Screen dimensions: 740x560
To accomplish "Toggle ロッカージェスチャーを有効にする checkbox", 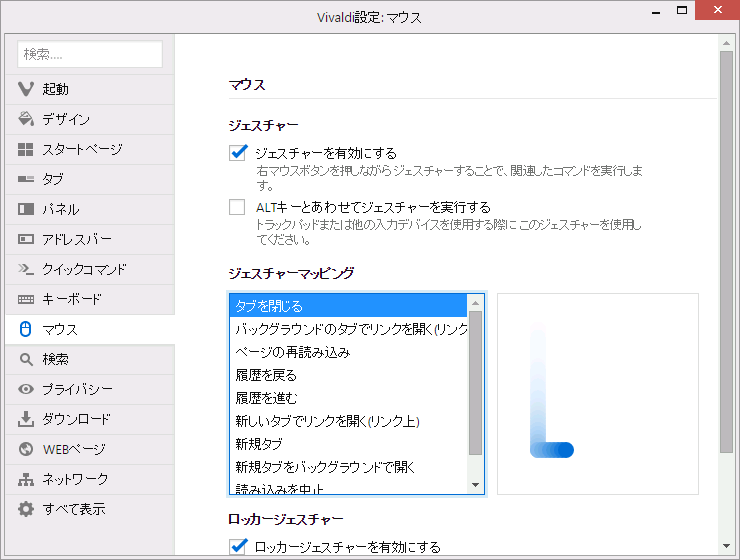I will coord(237,546).
